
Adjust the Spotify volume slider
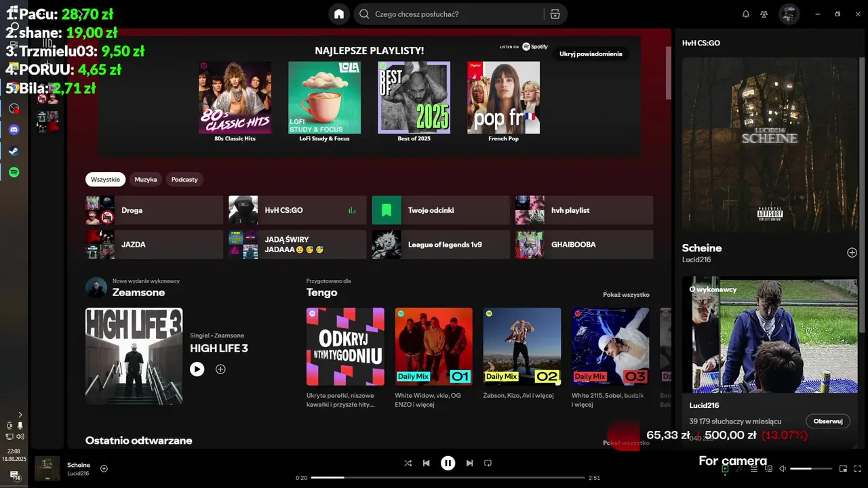point(811,468)
